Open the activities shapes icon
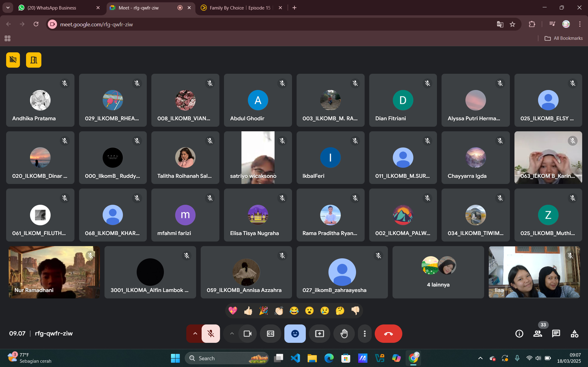The width and height of the screenshot is (588, 367). [x=574, y=334]
